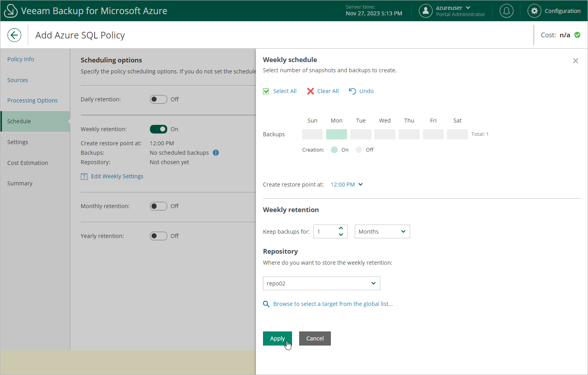Click the Configuration gear icon

pyautogui.click(x=534, y=11)
